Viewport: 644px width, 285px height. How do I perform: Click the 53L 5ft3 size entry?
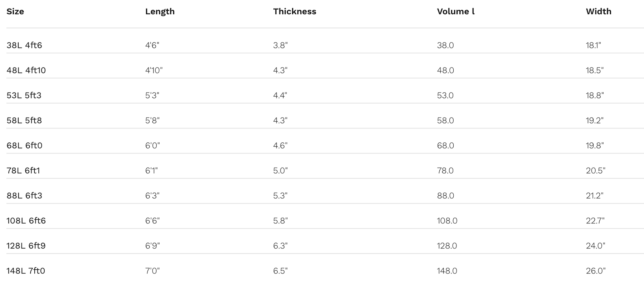24,95
